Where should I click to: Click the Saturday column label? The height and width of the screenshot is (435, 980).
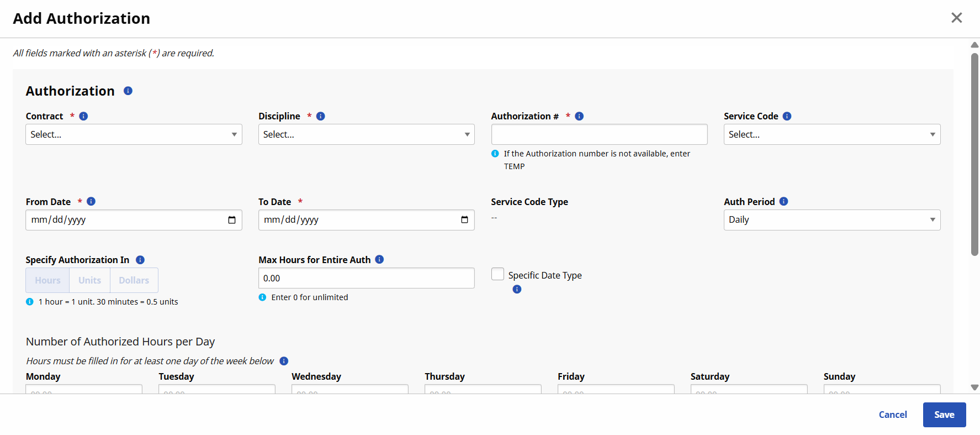coord(710,376)
